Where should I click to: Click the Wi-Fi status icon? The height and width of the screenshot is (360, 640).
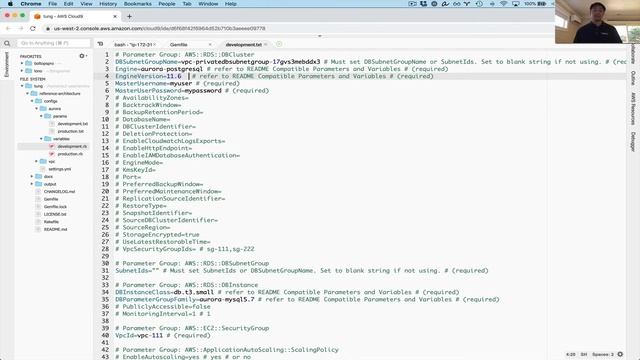[504, 4]
